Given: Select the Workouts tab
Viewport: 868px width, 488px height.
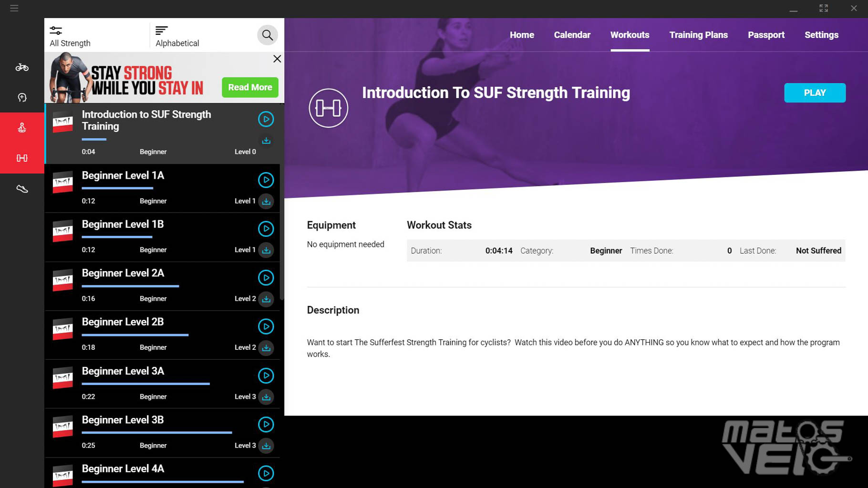Looking at the screenshot, I should pos(630,35).
